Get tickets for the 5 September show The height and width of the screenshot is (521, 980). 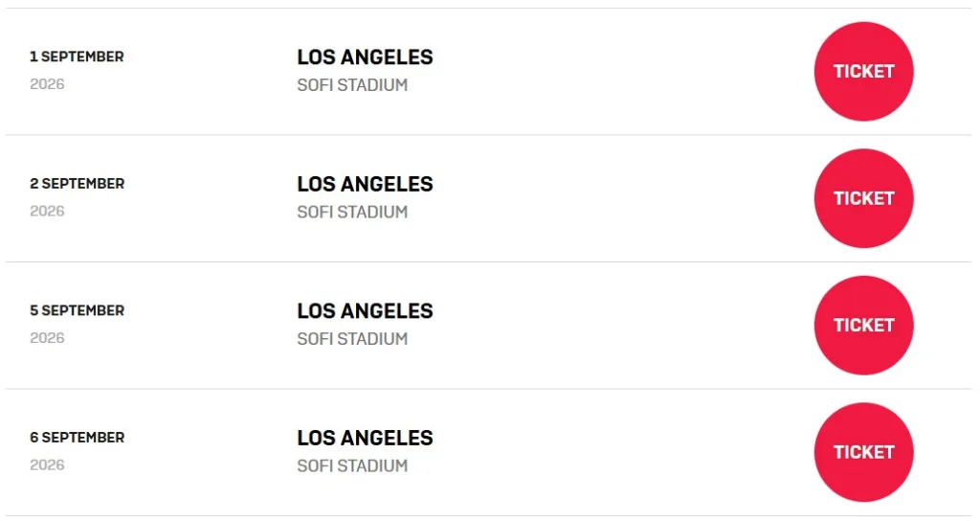pyautogui.click(x=863, y=326)
